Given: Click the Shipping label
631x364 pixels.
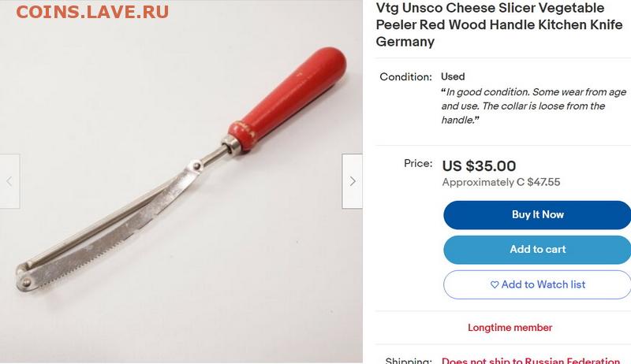Looking at the screenshot, I should (x=409, y=360).
